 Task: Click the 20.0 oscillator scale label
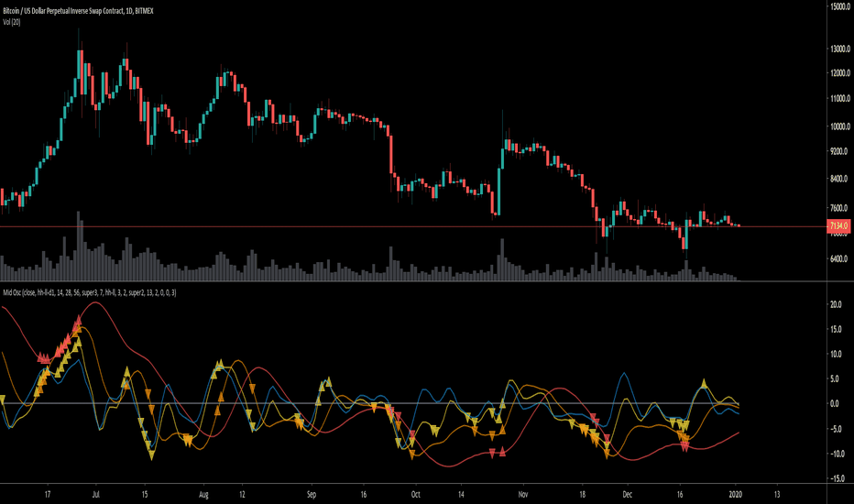click(x=836, y=304)
